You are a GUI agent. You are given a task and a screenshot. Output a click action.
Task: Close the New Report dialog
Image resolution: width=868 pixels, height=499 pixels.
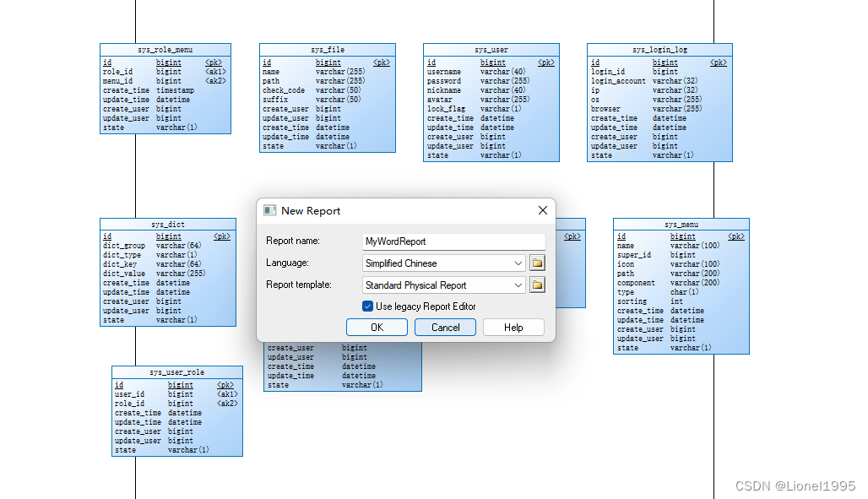pos(542,210)
